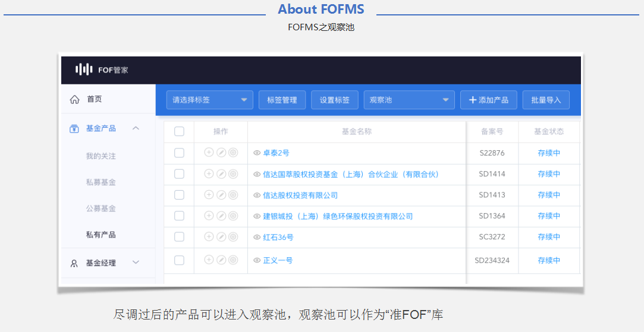Click gear icon in 正义一号 row

coord(233,260)
